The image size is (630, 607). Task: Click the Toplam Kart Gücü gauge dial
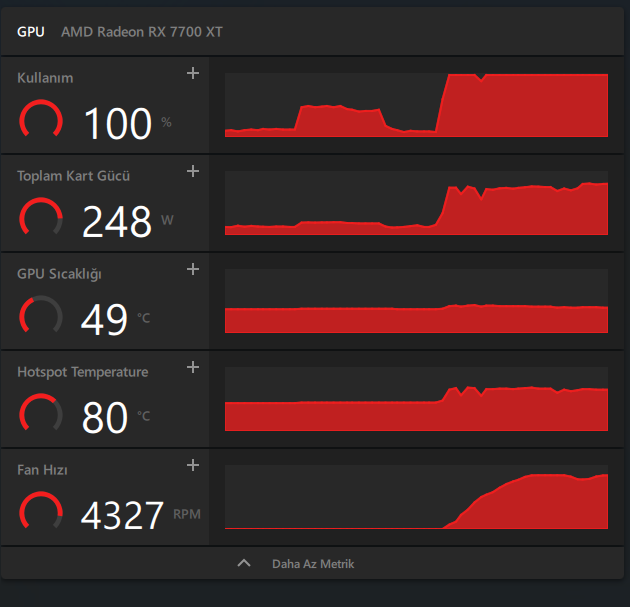point(41,218)
